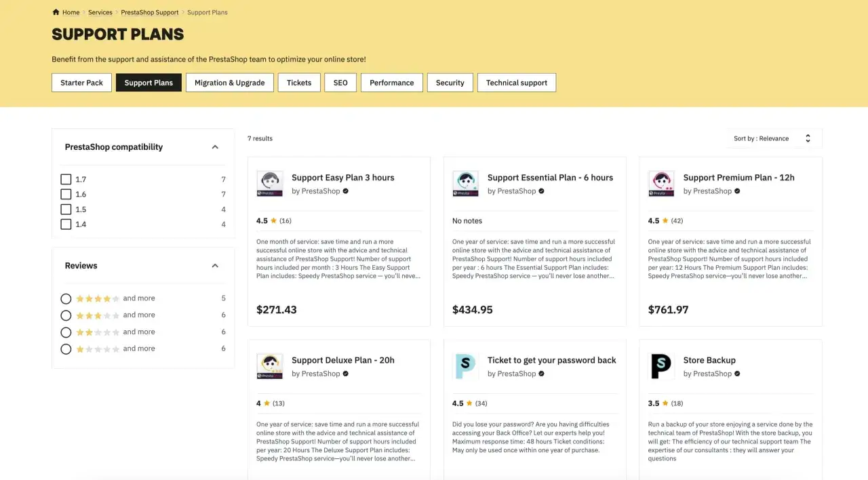Switch to the Performance tab
868x480 pixels.
[x=392, y=83]
